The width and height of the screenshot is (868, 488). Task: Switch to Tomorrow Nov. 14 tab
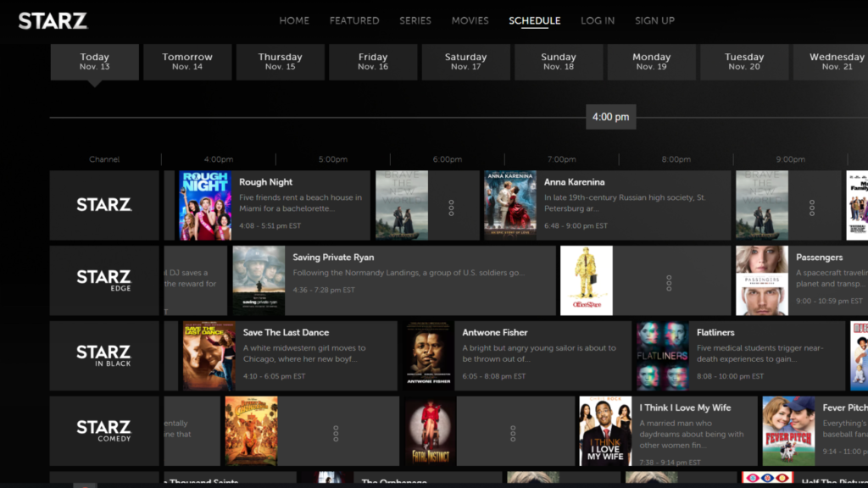point(187,62)
